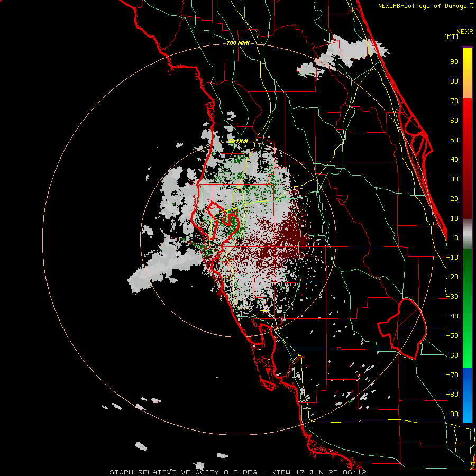Select the -90 value on velocity scale
The height and width of the screenshot is (476, 476).
(452, 414)
